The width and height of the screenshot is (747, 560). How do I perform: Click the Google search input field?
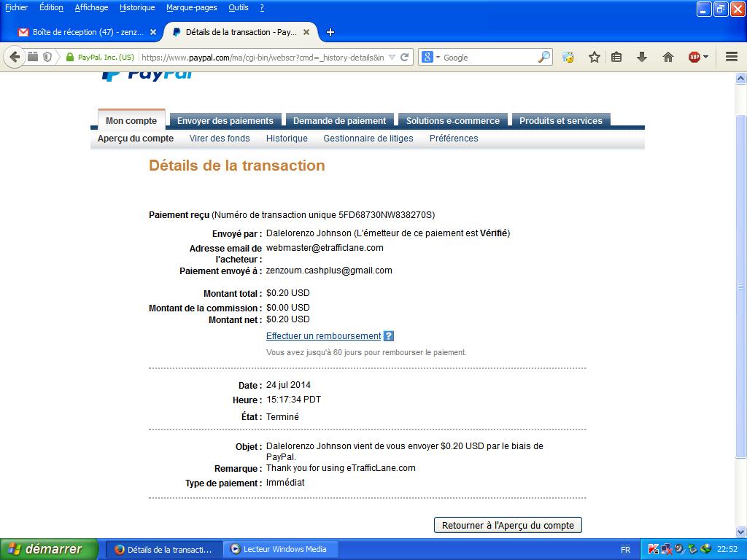(x=489, y=57)
